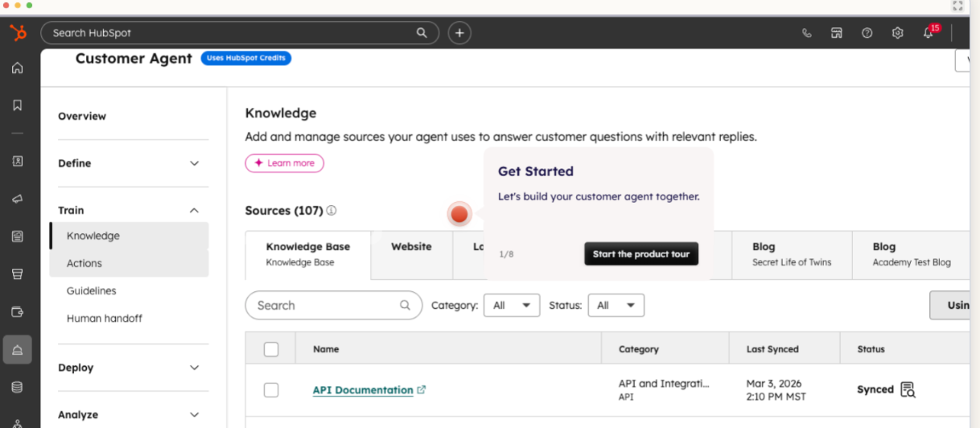Click the macOS fullscreen arrows icon
This screenshot has width=980, height=428.
(x=957, y=6)
